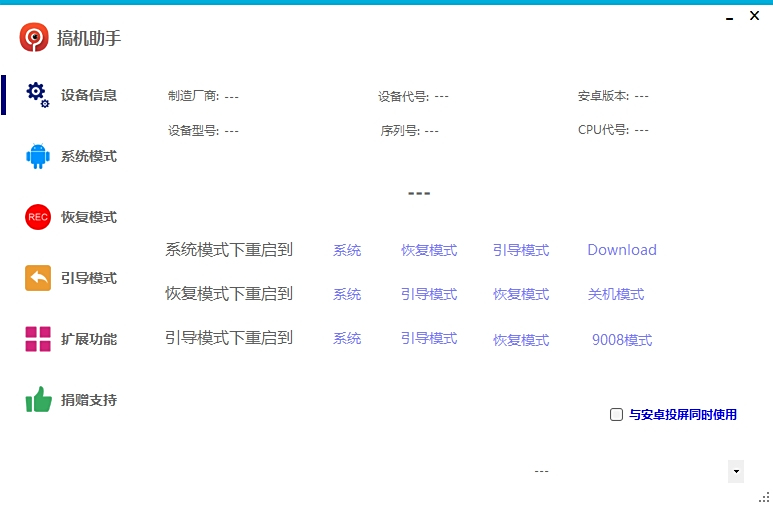Image resolution: width=773 pixels, height=506 pixels.
Task: Click the gear icon beside 设备信息
Action: 38,95
